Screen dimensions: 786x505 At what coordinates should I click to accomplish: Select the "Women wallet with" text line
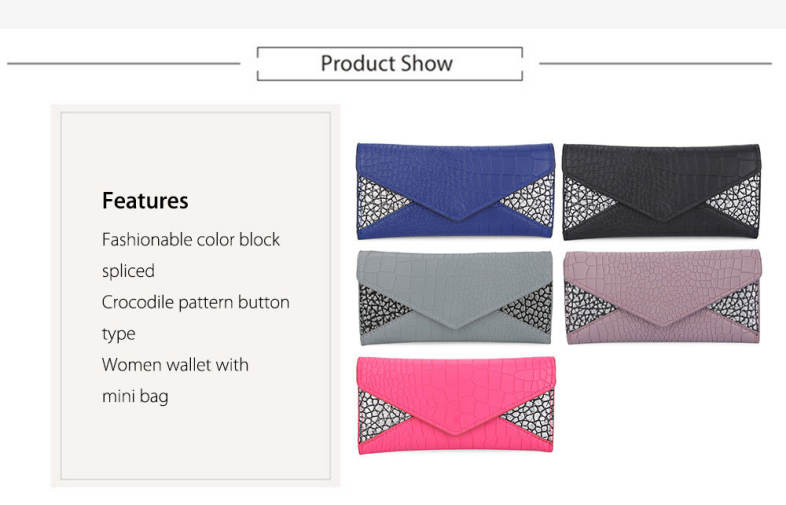point(175,365)
